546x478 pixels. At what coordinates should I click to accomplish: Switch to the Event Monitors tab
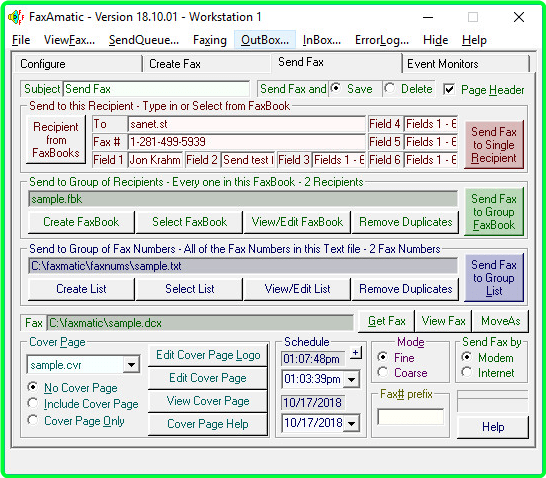pyautogui.click(x=466, y=64)
